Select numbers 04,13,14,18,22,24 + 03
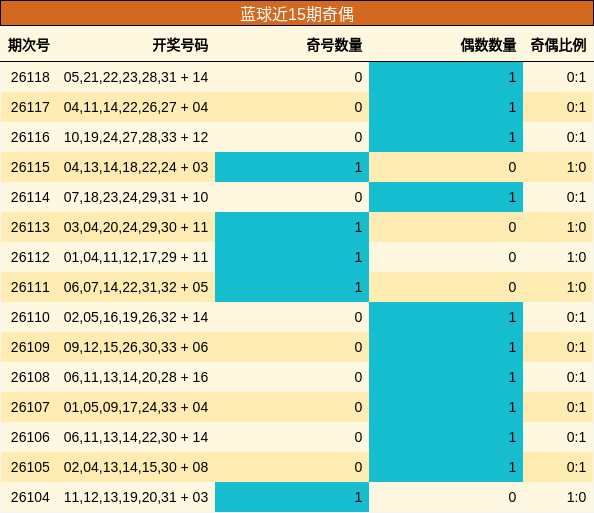This screenshot has height=513, width=594. point(136,167)
